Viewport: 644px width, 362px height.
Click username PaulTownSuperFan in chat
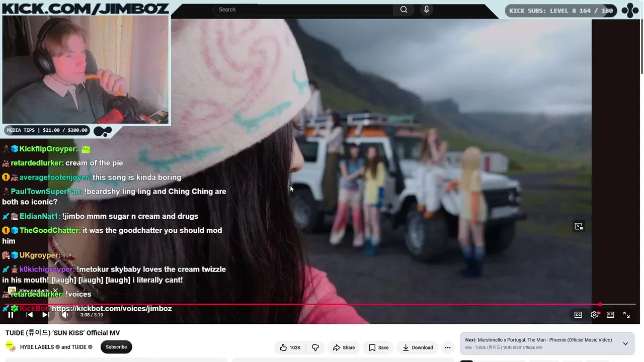(x=47, y=192)
